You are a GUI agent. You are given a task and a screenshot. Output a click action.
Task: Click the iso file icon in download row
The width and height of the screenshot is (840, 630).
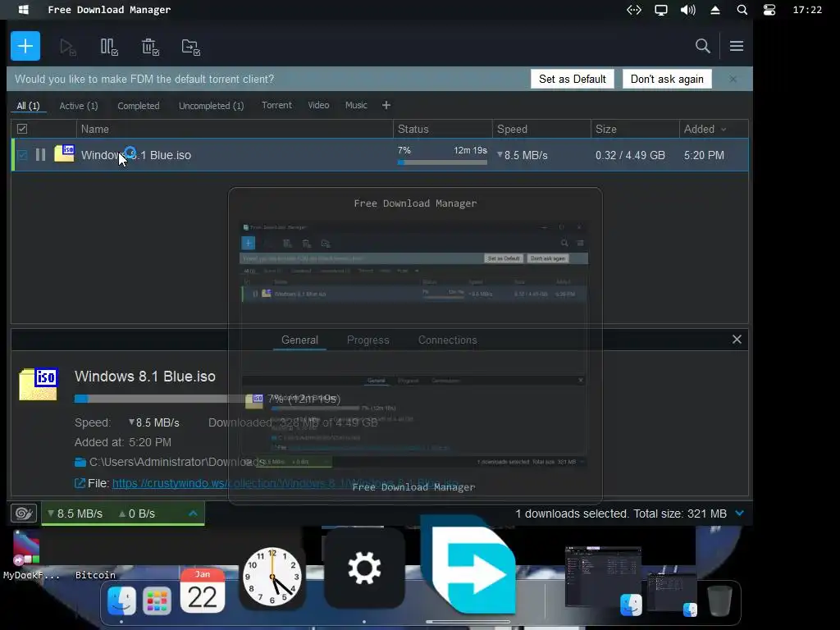[64, 153]
